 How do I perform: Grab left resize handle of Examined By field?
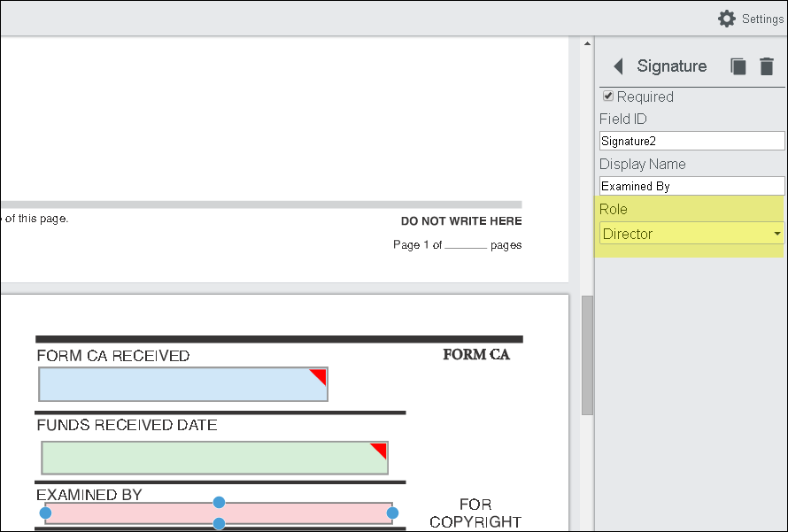tap(45, 513)
